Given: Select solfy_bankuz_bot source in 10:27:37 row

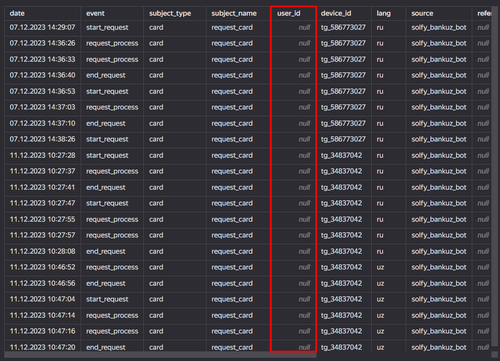Looking at the screenshot, I should pos(439,172).
